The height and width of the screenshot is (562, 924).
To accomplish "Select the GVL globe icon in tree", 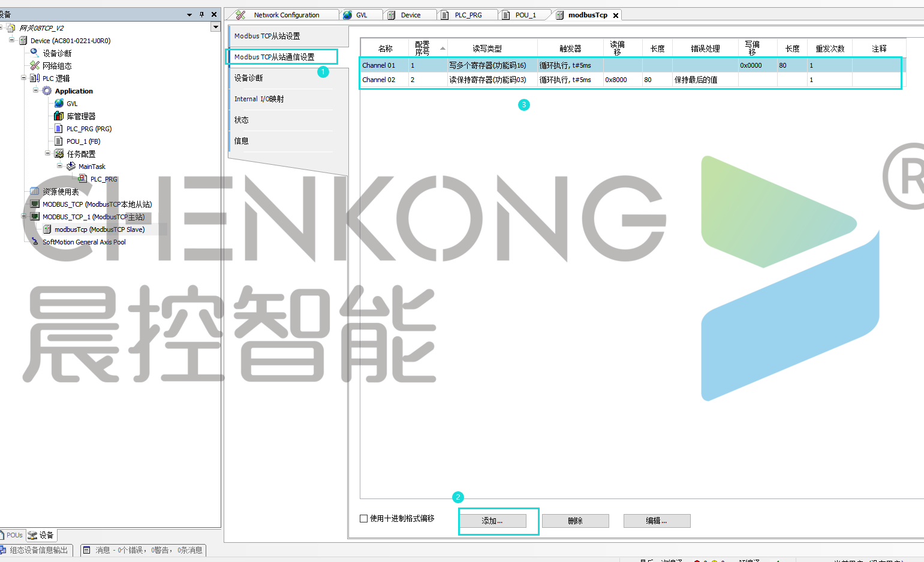I will point(59,103).
